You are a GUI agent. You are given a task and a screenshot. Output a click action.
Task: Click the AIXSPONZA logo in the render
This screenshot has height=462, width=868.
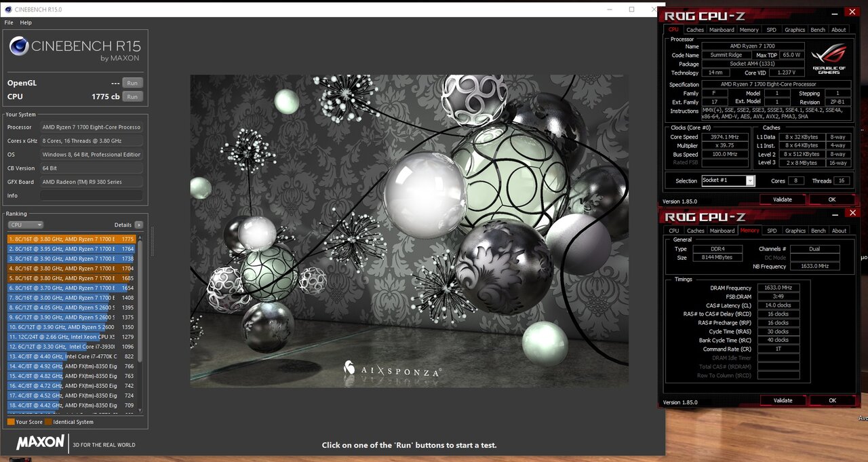(x=393, y=370)
